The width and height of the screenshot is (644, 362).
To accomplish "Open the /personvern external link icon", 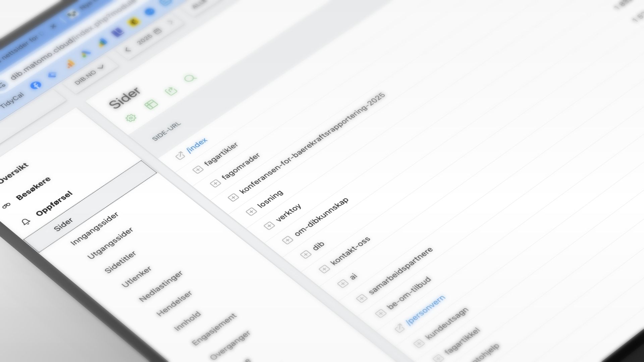I will coord(399,328).
